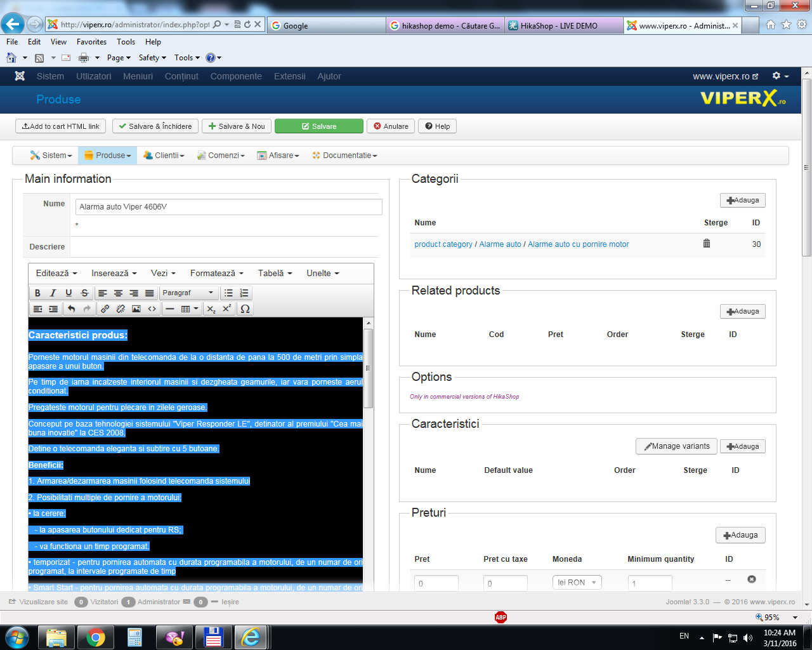Expand the admin settings gear dropdown

click(x=780, y=76)
